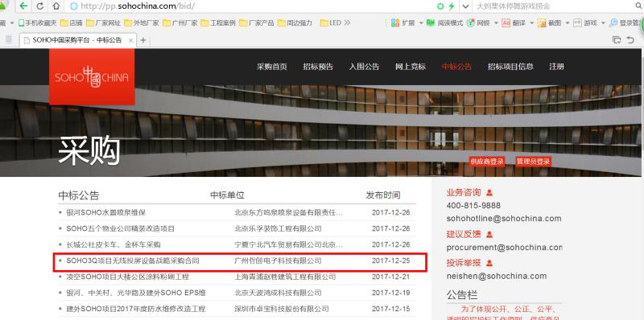644x320 pixels.
Task: Expand the dropdown arrow next to 扩展
Action: coord(421,23)
